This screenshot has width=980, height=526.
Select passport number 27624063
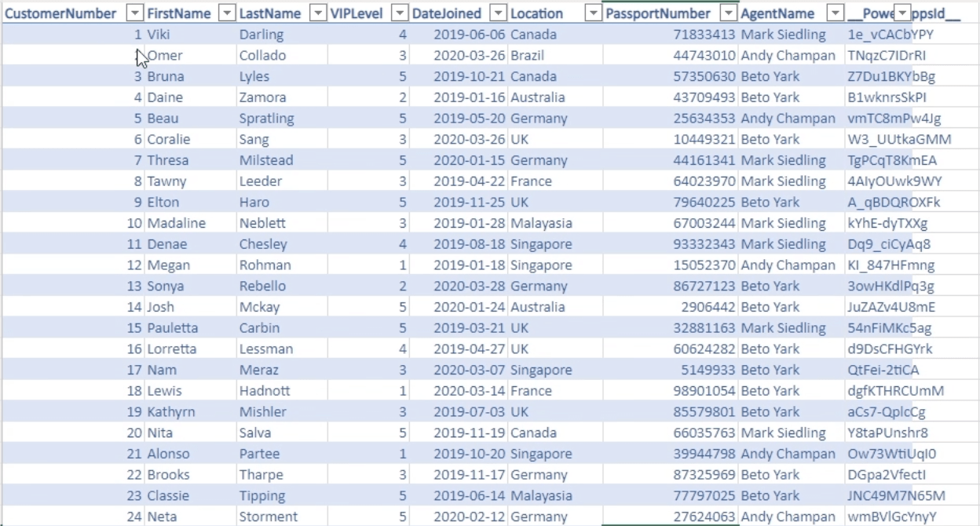click(x=671, y=516)
